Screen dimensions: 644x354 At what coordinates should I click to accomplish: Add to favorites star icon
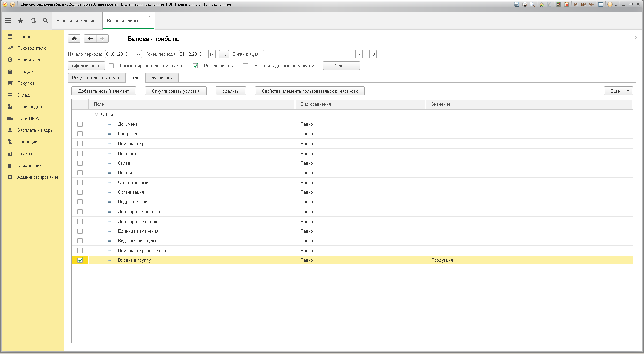tap(542, 4)
